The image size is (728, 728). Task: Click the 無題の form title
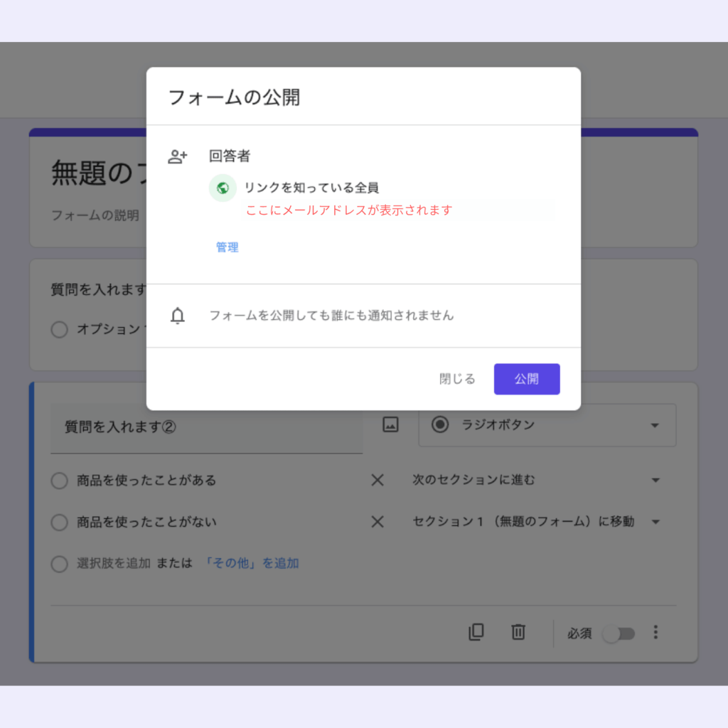[98, 173]
